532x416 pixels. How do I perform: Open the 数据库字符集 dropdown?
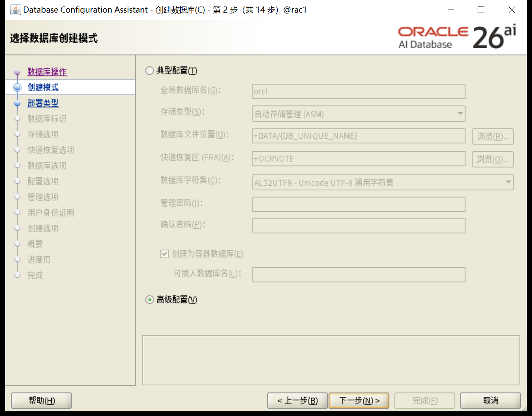pos(382,182)
